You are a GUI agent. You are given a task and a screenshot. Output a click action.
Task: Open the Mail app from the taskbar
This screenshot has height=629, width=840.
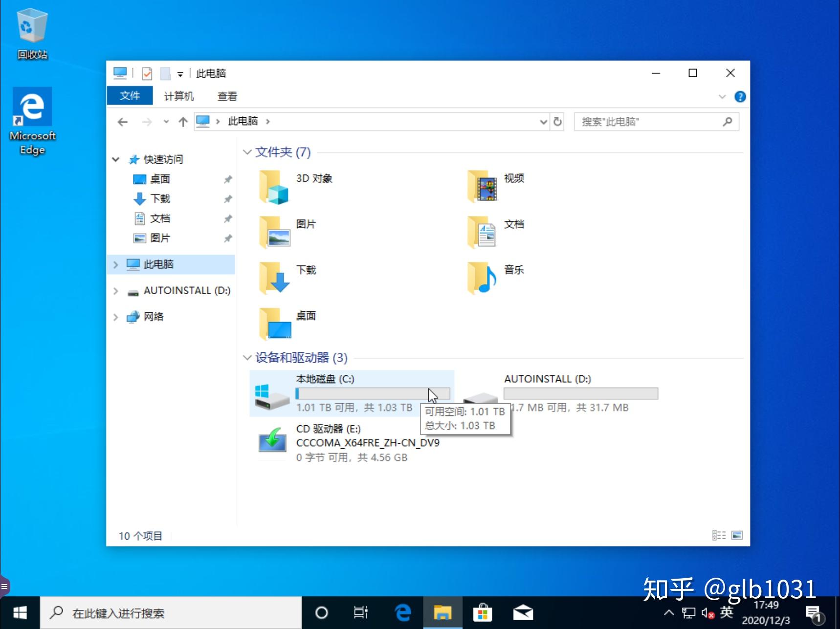pos(523,612)
